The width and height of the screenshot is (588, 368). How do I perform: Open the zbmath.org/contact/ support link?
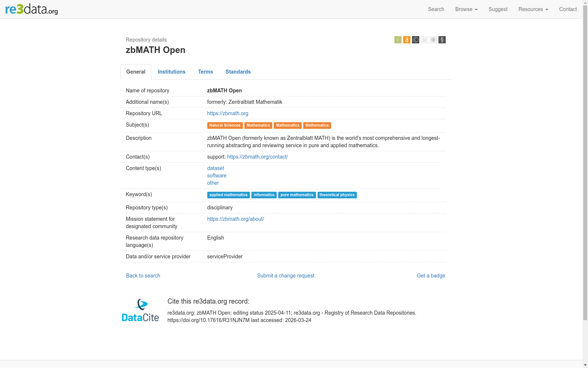[x=257, y=157]
